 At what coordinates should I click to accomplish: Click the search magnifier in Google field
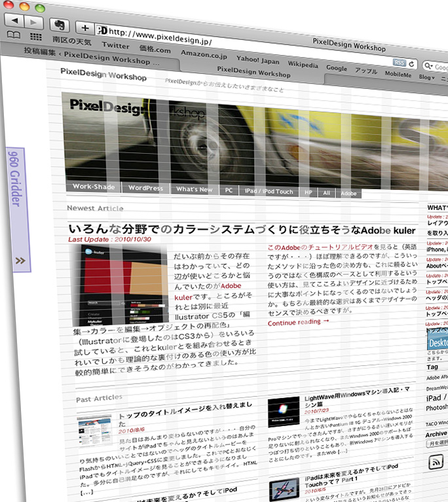(x=428, y=66)
